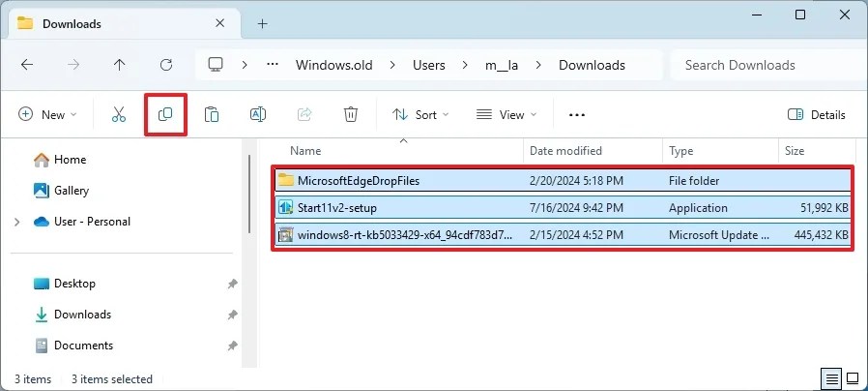Click the Rename icon in toolbar
This screenshot has height=391, width=868.
click(x=258, y=115)
